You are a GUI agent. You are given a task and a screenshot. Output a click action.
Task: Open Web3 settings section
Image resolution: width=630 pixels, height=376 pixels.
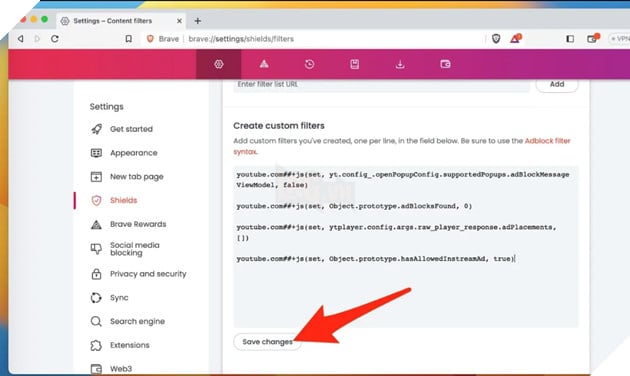pyautogui.click(x=121, y=368)
